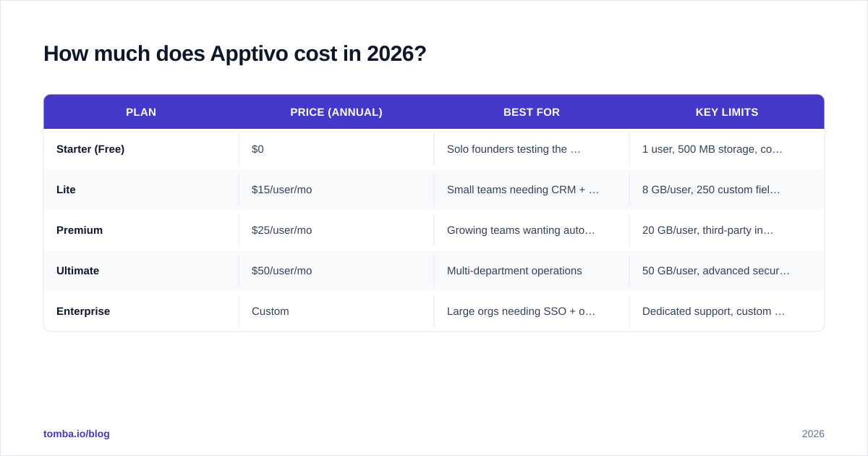Select the Starter (Free) plan cell
Image resolution: width=868 pixels, height=456 pixels.
coord(141,149)
